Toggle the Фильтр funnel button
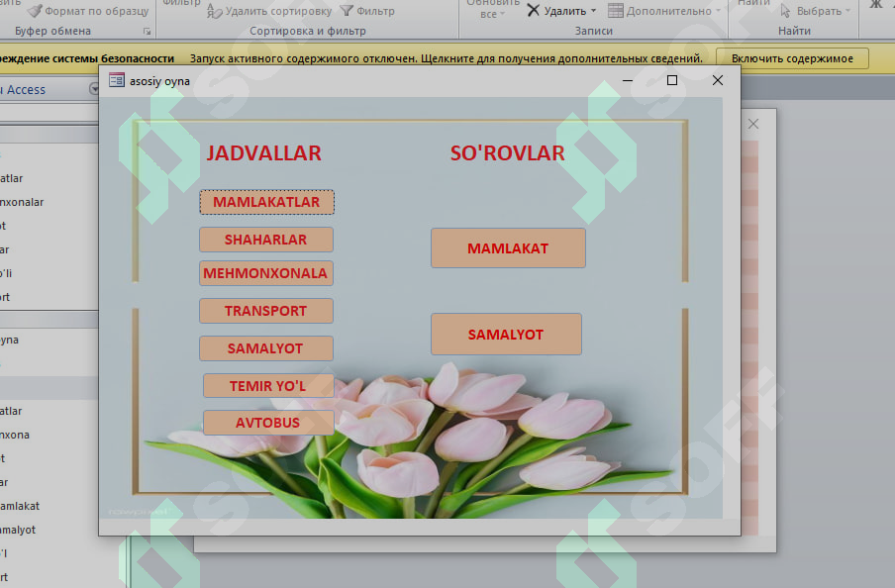This screenshot has height=588, width=895. point(367,11)
